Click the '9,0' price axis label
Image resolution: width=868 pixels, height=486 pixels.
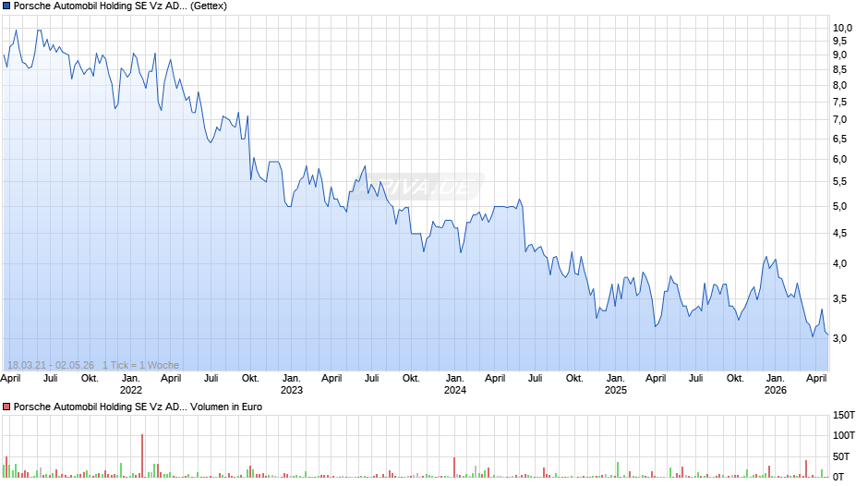point(839,55)
